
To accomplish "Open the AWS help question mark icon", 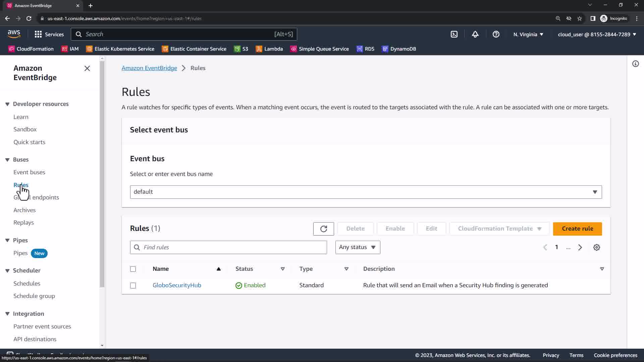I will 496,34.
